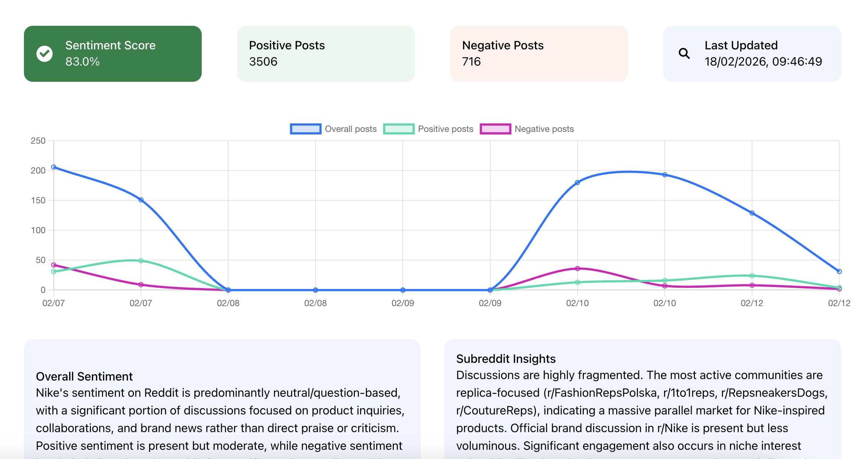This screenshot has width=868, height=459.
Task: Select the blue overall point at second 02/10
Action: click(665, 175)
